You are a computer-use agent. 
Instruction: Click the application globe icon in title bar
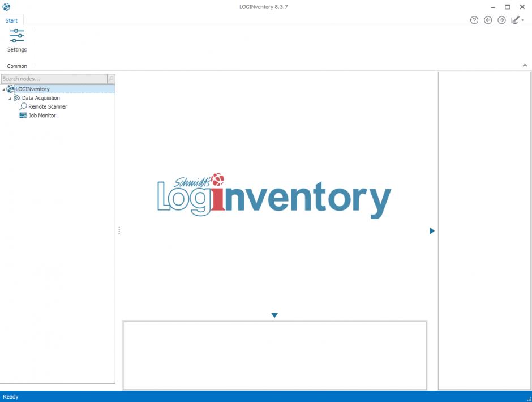[6, 6]
